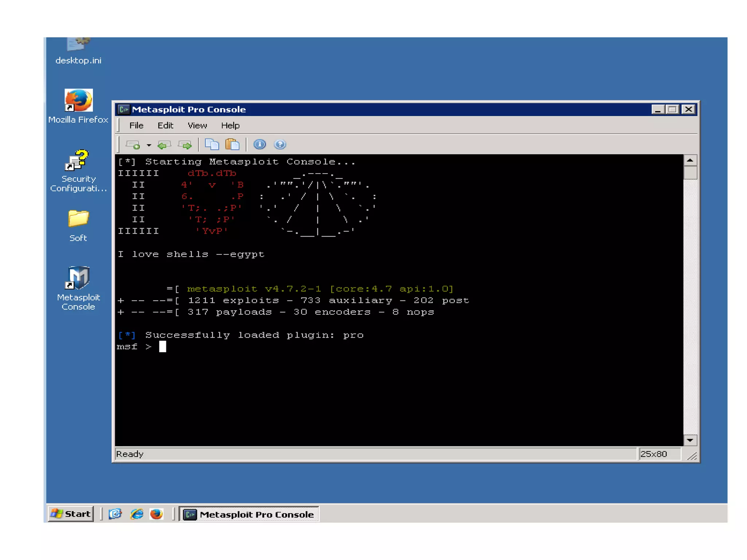This screenshot has height=560, width=747.
Task: Click the blue About info icon
Action: 260,144
